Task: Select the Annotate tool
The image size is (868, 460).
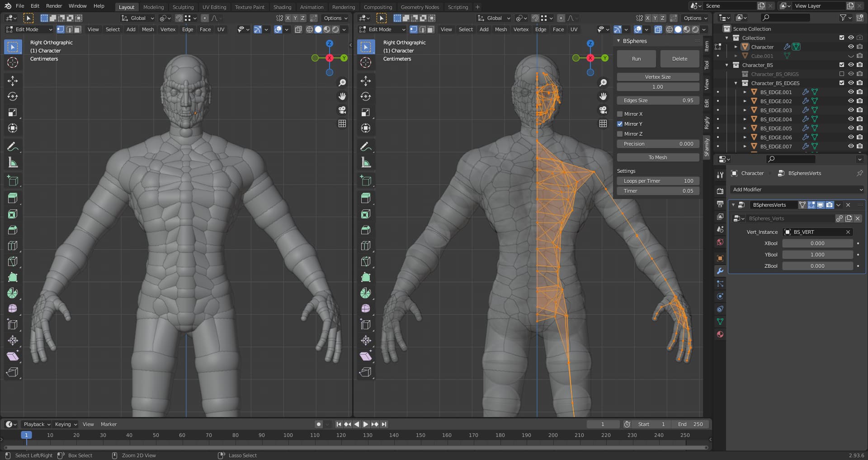Action: (13, 146)
